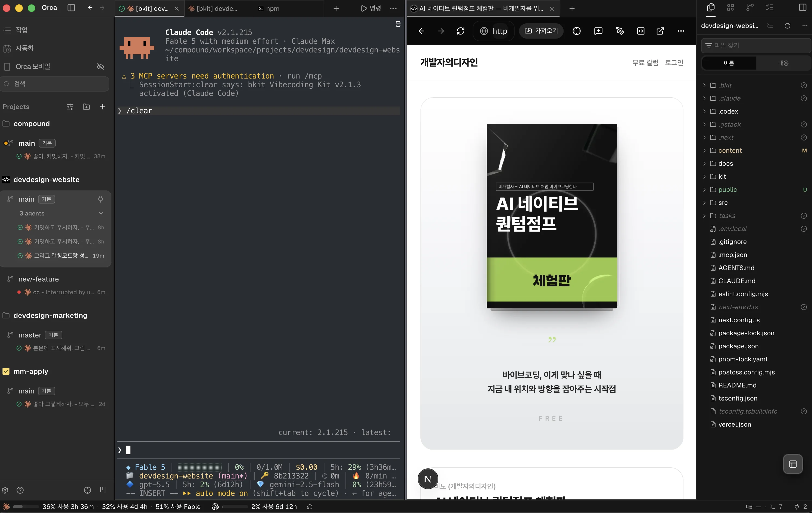812x513 pixels.
Task: Expand the .bkit folder
Action: point(704,85)
